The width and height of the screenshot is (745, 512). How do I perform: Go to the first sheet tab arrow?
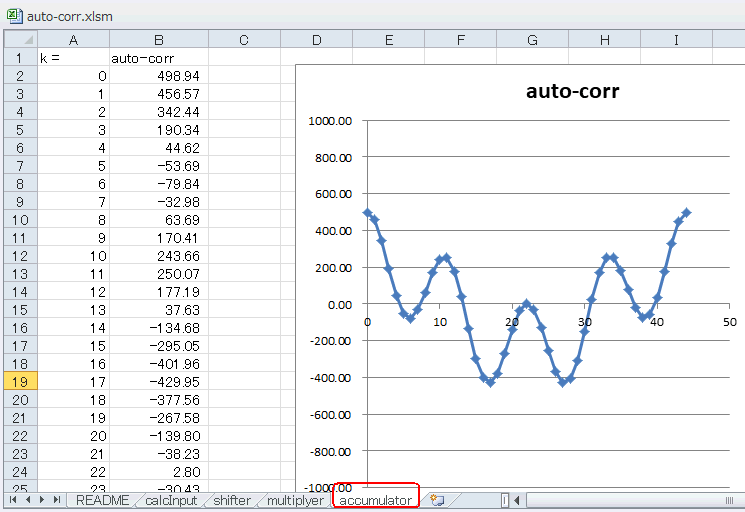13,500
